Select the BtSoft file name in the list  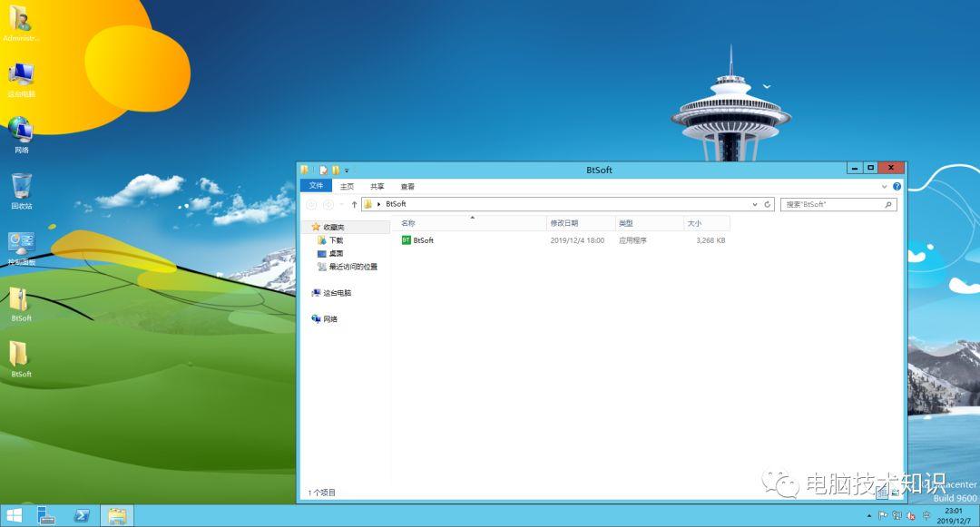click(423, 240)
